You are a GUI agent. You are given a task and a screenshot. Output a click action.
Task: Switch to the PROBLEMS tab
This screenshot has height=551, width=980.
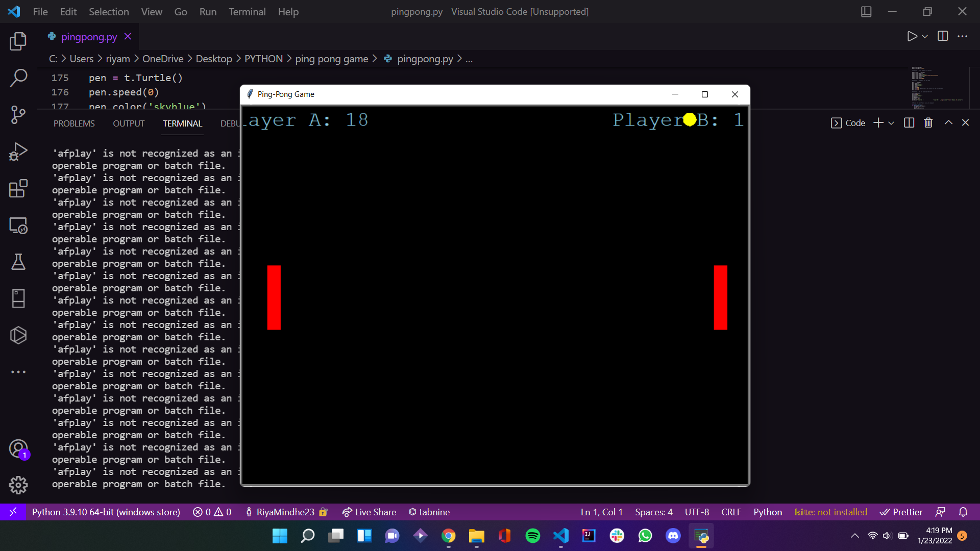point(74,123)
